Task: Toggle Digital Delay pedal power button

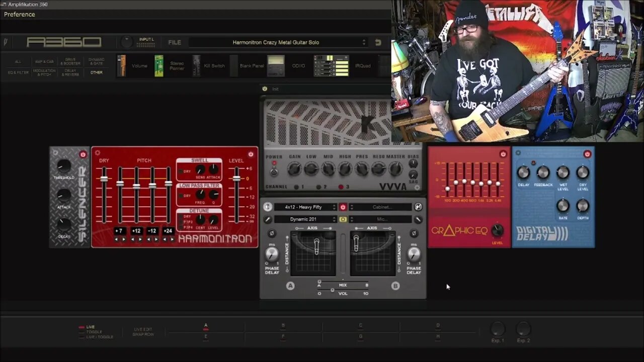Action: pyautogui.click(x=587, y=154)
